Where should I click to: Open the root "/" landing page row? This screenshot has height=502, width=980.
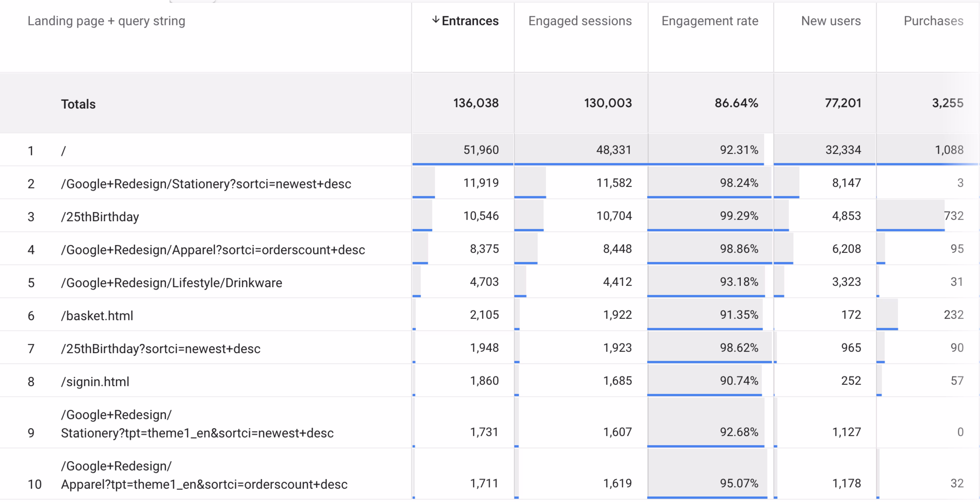[x=64, y=151]
